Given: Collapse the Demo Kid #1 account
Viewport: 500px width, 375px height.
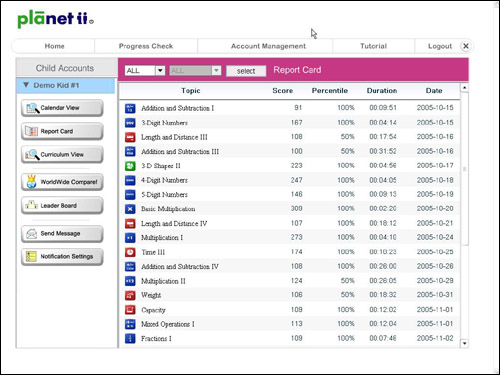Looking at the screenshot, I should (26, 85).
